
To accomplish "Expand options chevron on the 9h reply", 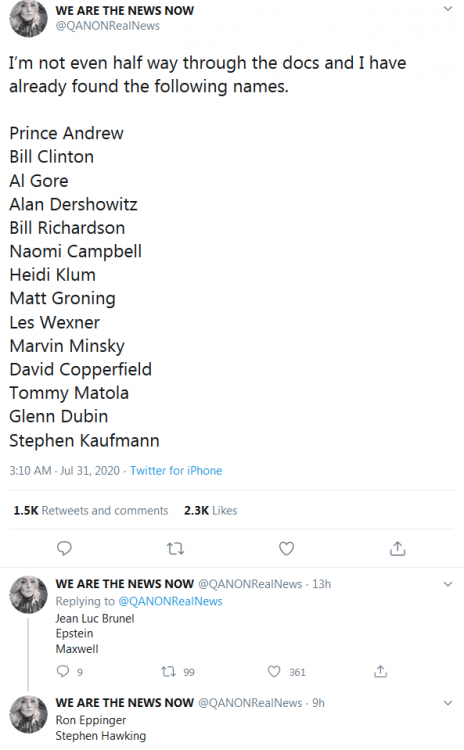I will 448,703.
